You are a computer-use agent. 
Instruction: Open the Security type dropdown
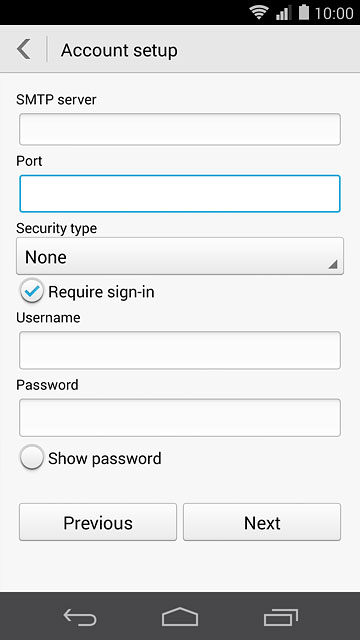(180, 256)
